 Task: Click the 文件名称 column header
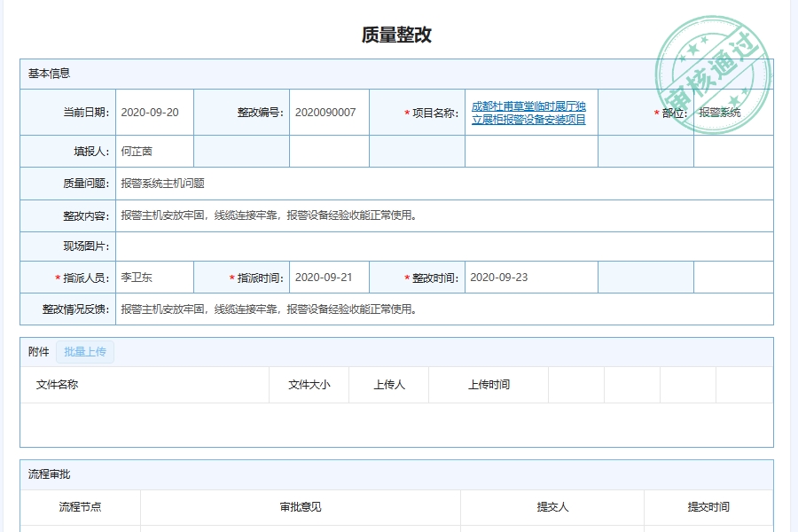[x=56, y=384]
